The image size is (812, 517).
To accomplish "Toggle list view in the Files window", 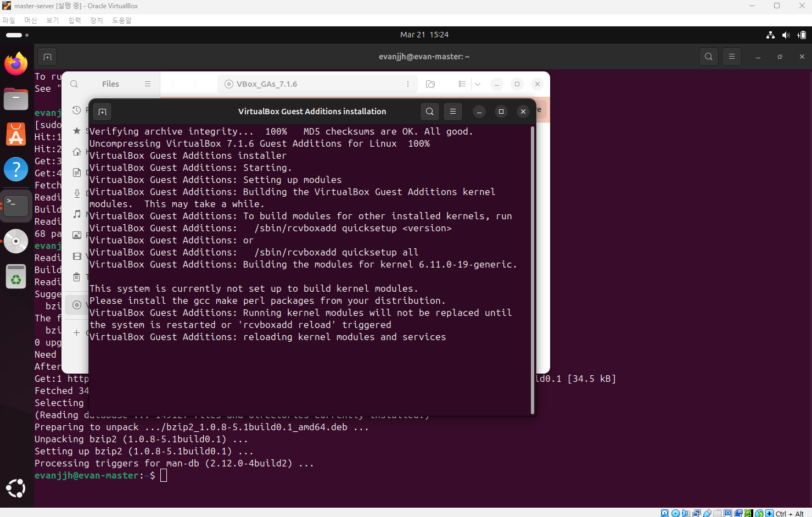I will click(x=462, y=84).
